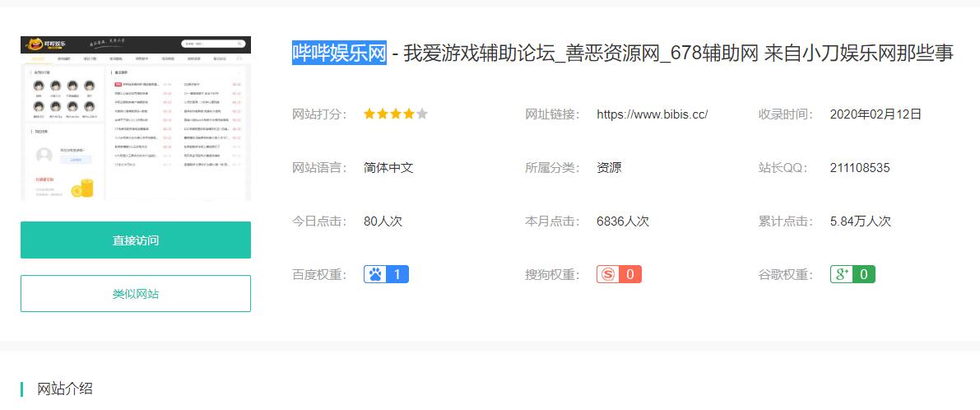Select the 资源 category value
Viewport: 980px width, 410px height.
tap(609, 167)
